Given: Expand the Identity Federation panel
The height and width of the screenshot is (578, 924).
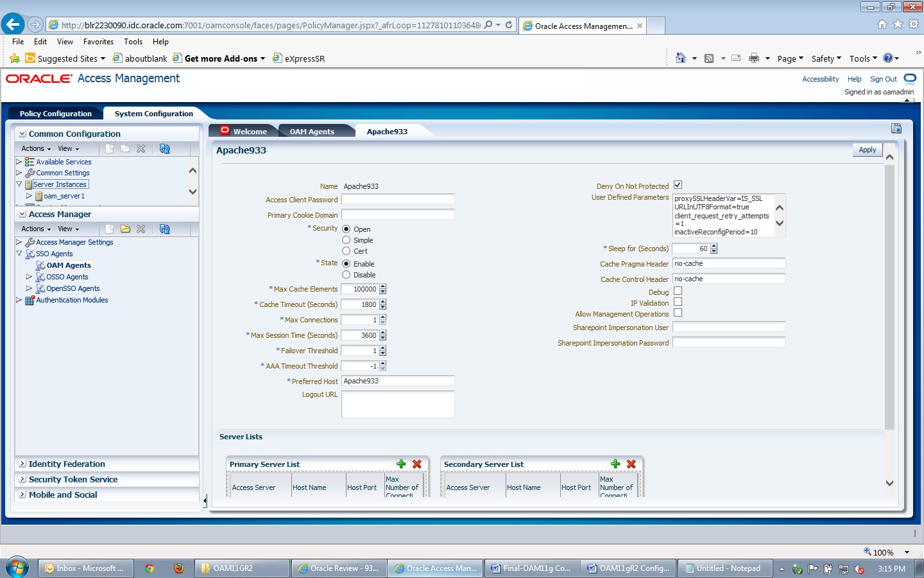Looking at the screenshot, I should (22, 464).
